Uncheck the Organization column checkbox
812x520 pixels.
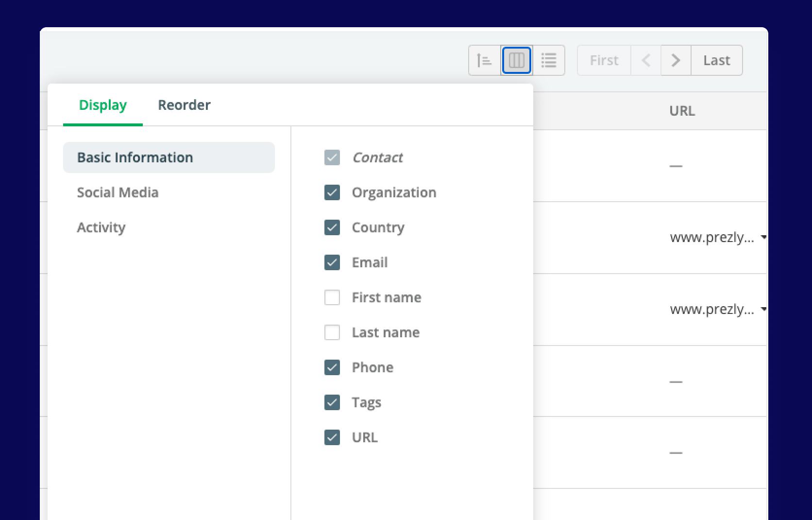(332, 192)
